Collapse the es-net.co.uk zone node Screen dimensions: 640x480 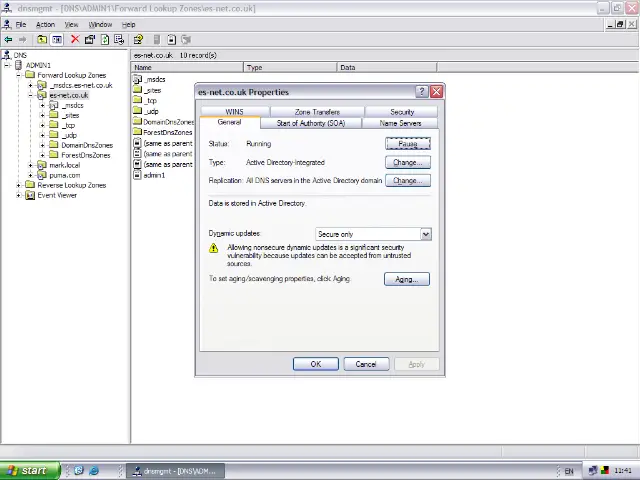pos(31,95)
